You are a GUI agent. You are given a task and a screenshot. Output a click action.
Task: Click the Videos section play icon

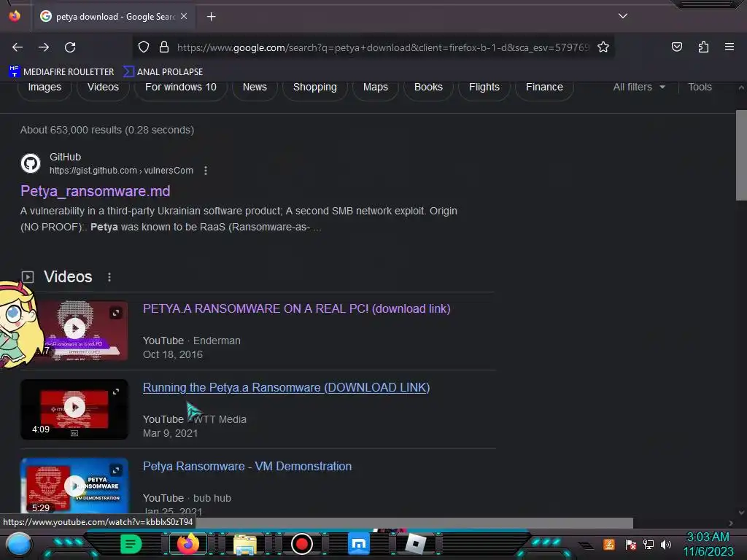coord(28,276)
